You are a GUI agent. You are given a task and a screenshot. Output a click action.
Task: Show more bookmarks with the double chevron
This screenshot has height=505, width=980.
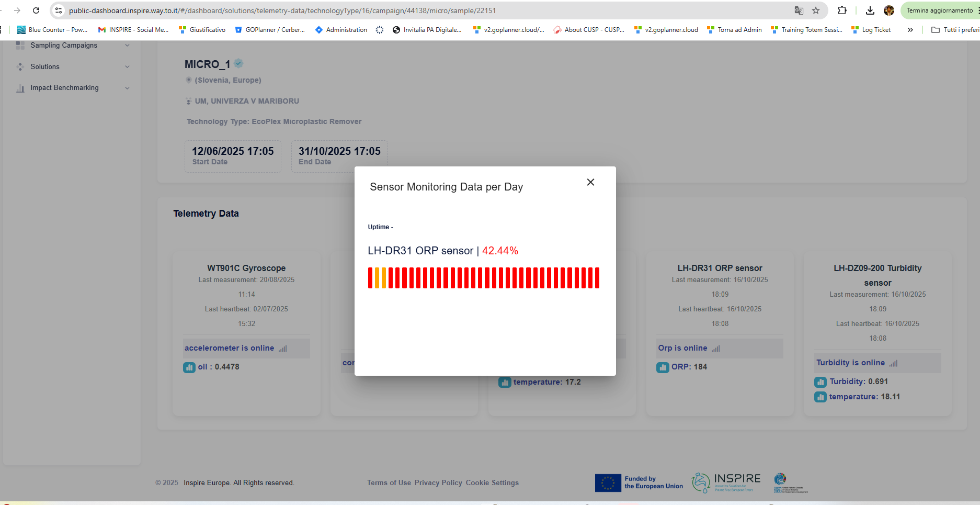(x=910, y=30)
